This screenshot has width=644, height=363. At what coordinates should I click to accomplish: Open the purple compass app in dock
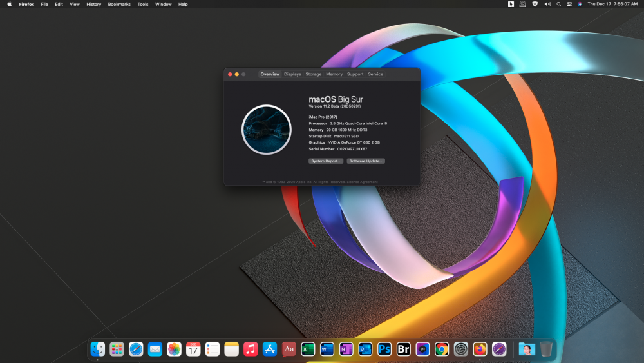pyautogui.click(x=499, y=349)
